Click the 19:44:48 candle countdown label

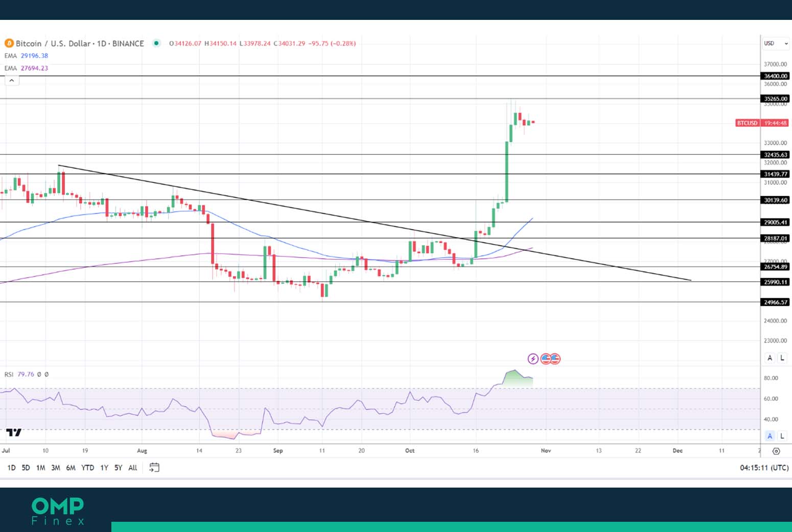point(776,123)
